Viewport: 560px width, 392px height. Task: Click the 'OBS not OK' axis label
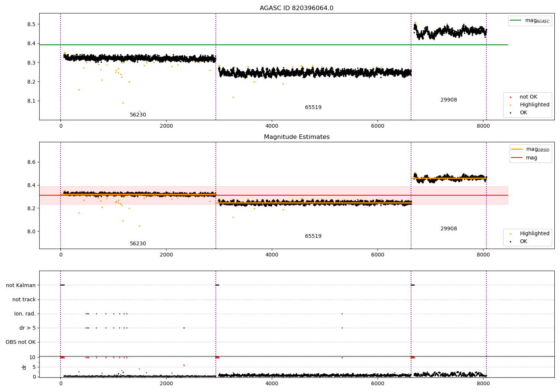pos(21,342)
